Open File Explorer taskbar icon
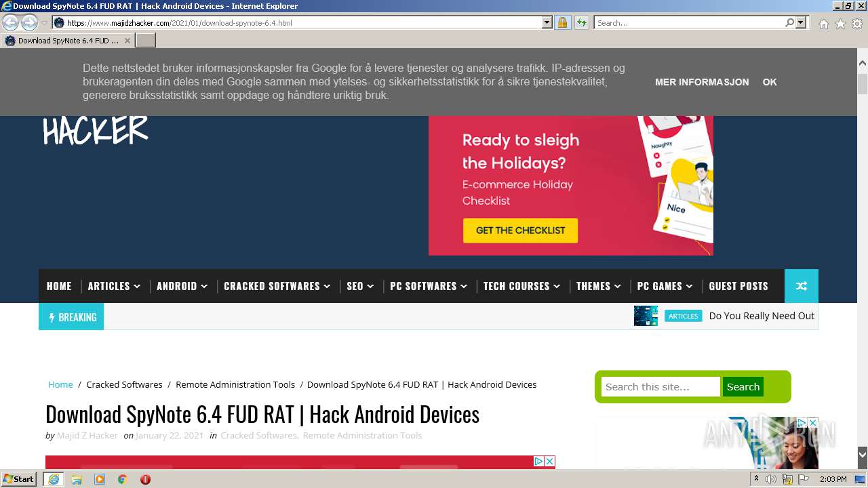This screenshot has width=868, height=488. click(77, 479)
